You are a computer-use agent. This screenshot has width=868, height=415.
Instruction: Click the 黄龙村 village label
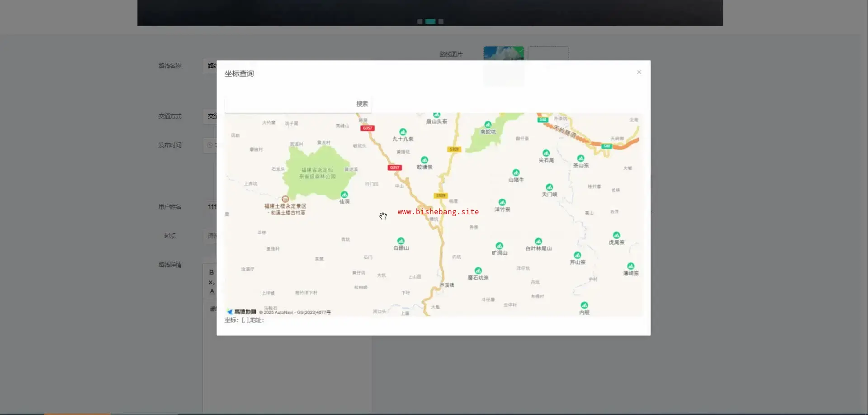point(324,142)
